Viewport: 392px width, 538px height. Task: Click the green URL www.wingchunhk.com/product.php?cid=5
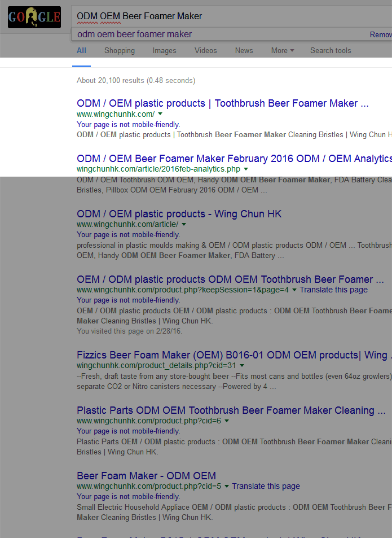pos(149,487)
